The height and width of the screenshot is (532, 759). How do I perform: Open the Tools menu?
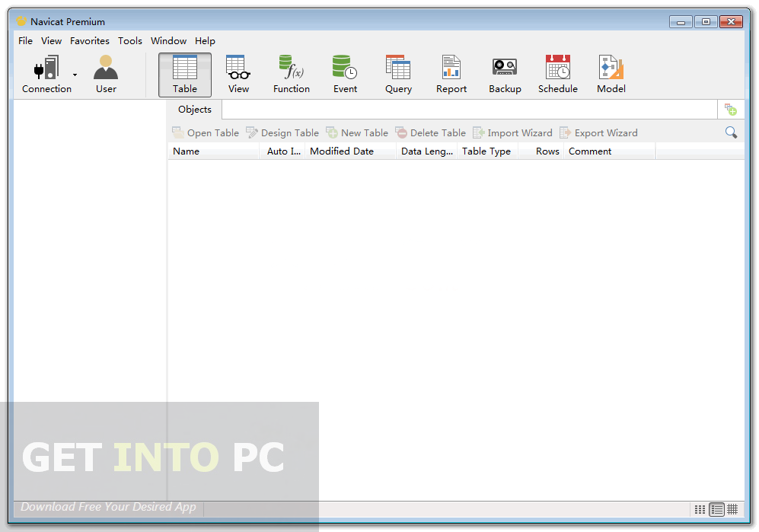pyautogui.click(x=130, y=41)
